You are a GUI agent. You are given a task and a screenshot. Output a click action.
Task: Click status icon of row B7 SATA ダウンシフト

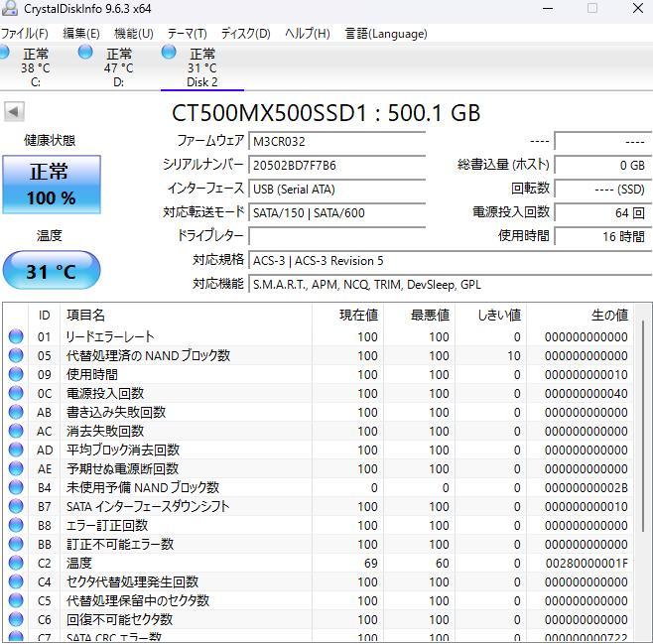tap(16, 506)
